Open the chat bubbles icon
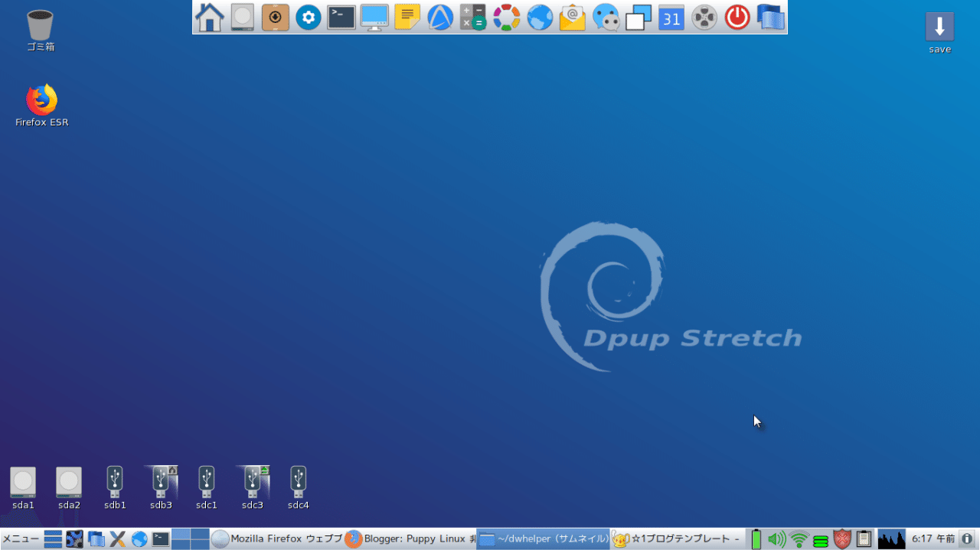This screenshot has width=980, height=550. tap(606, 17)
